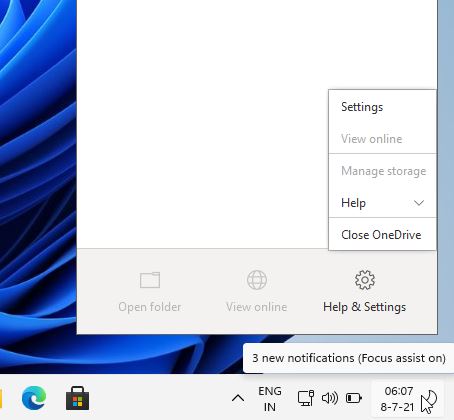
Task: Choose Manage storage menu entry
Action: (382, 171)
